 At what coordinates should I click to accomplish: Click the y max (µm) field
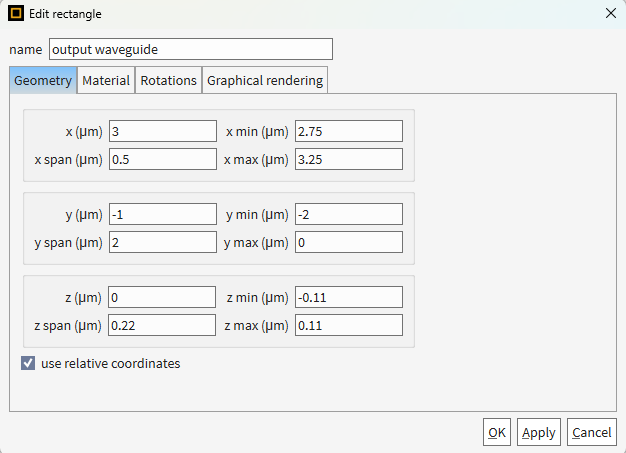point(349,242)
